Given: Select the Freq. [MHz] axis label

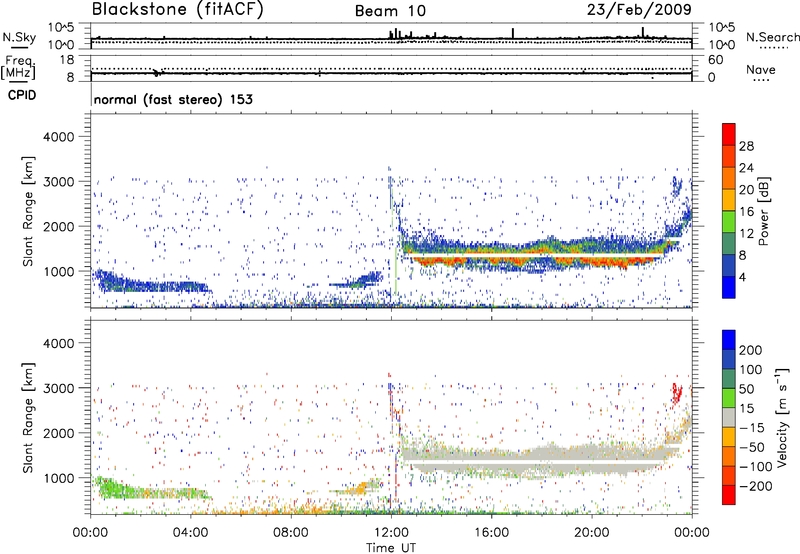Looking at the screenshot, I should (x=18, y=68).
